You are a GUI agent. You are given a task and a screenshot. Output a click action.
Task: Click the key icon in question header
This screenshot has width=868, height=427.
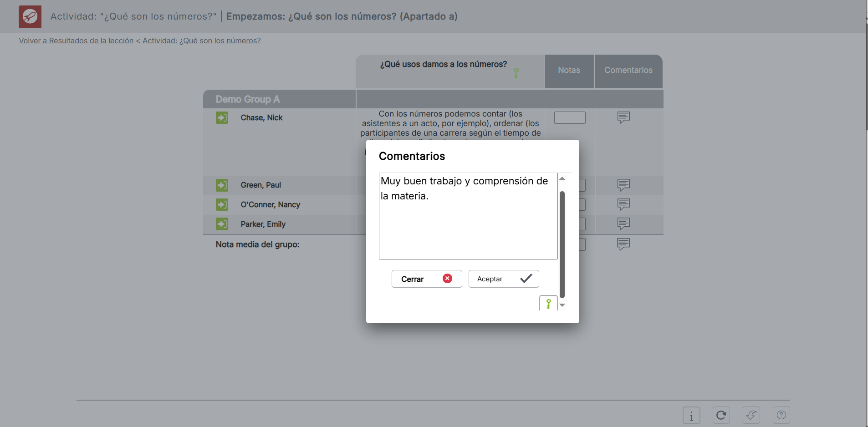click(516, 73)
